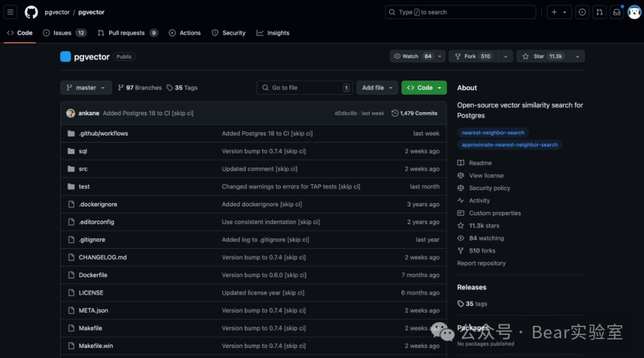Open the d0dbc8b commit hash link
This screenshot has height=358, width=644.
[x=345, y=113]
